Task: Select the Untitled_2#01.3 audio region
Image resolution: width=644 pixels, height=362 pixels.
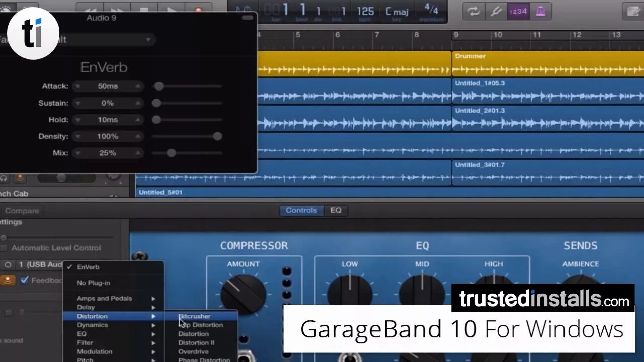Action: [x=548, y=118]
